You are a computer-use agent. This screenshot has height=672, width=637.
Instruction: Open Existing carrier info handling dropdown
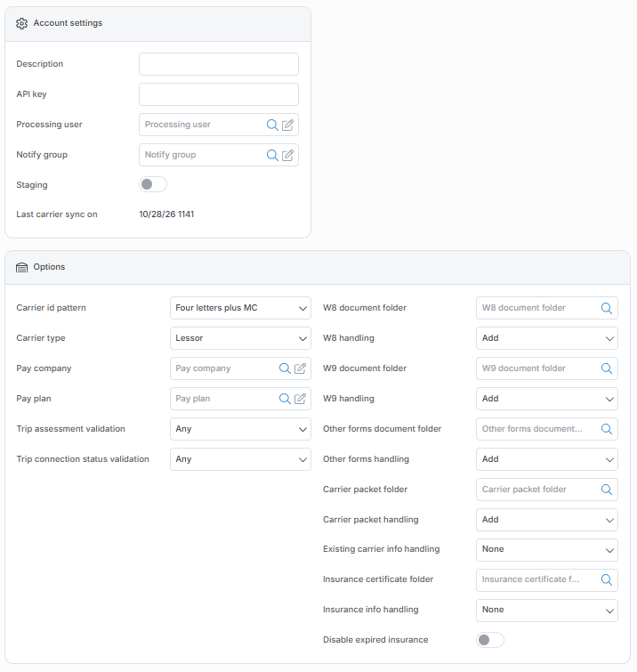pos(547,550)
